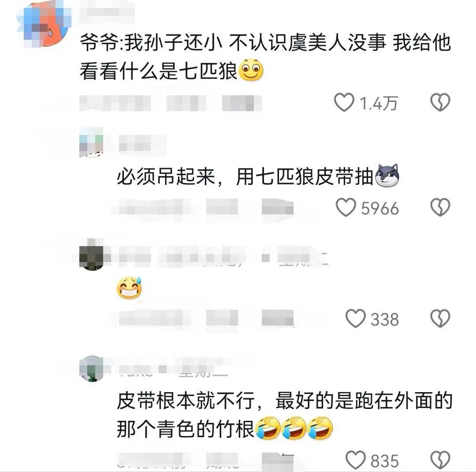Open avatar of the 皮带根本就不行 replier
Image resolution: width=476 pixels, height=472 pixels.
91,369
